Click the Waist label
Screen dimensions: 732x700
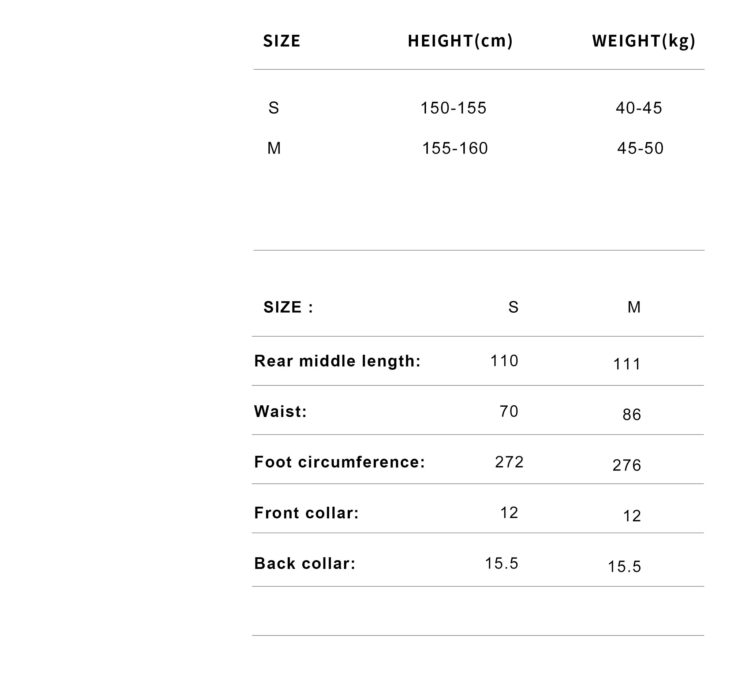pos(280,412)
